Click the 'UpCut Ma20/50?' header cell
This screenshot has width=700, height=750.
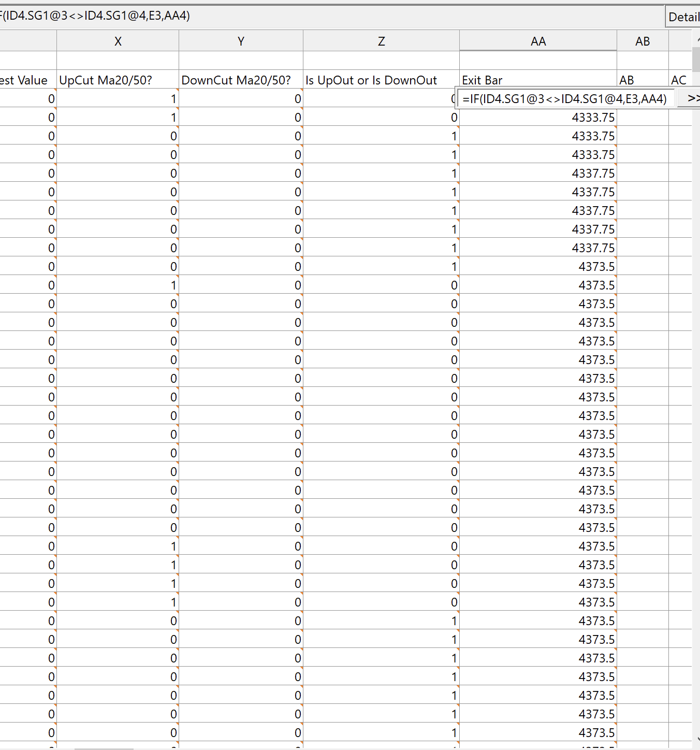(x=118, y=80)
